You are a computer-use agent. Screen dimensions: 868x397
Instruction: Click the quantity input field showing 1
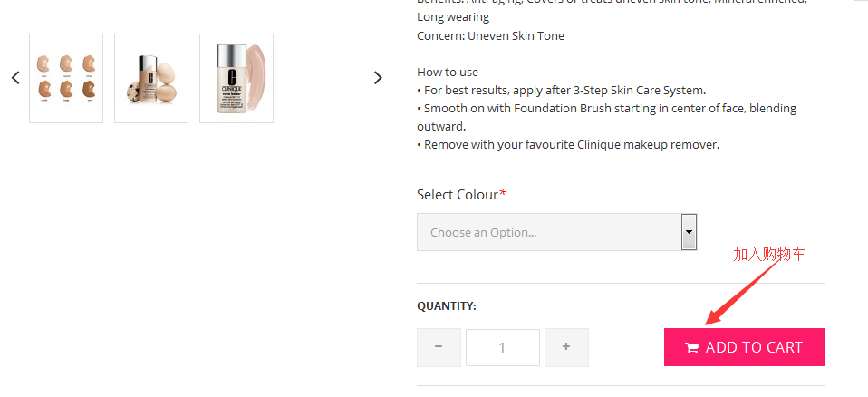[503, 348]
